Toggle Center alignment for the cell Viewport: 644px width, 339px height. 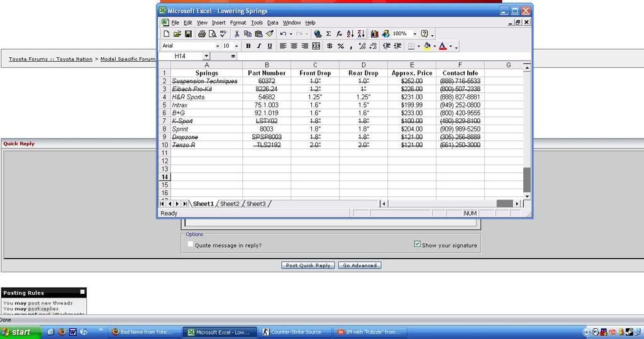coord(294,46)
